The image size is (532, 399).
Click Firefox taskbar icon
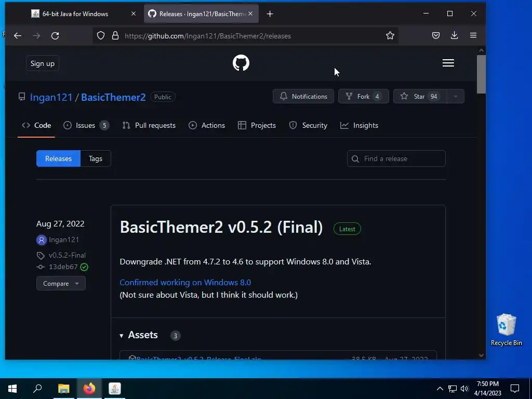pyautogui.click(x=89, y=389)
